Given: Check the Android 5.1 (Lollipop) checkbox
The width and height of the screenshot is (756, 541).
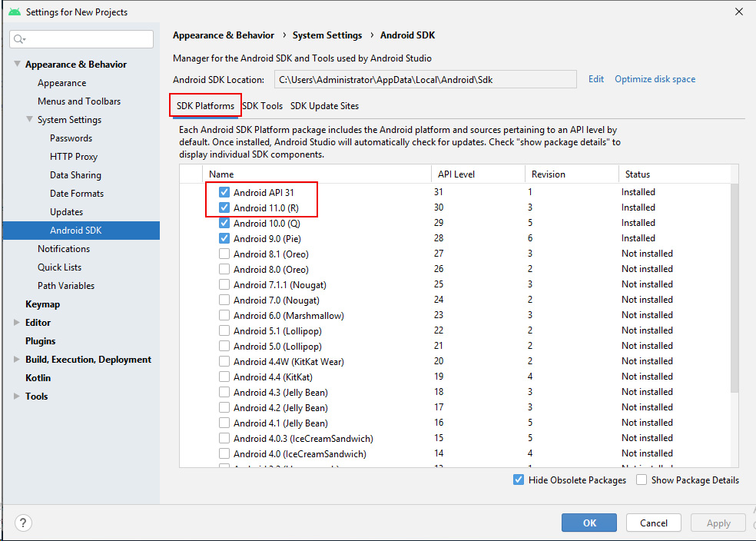Looking at the screenshot, I should pos(224,330).
